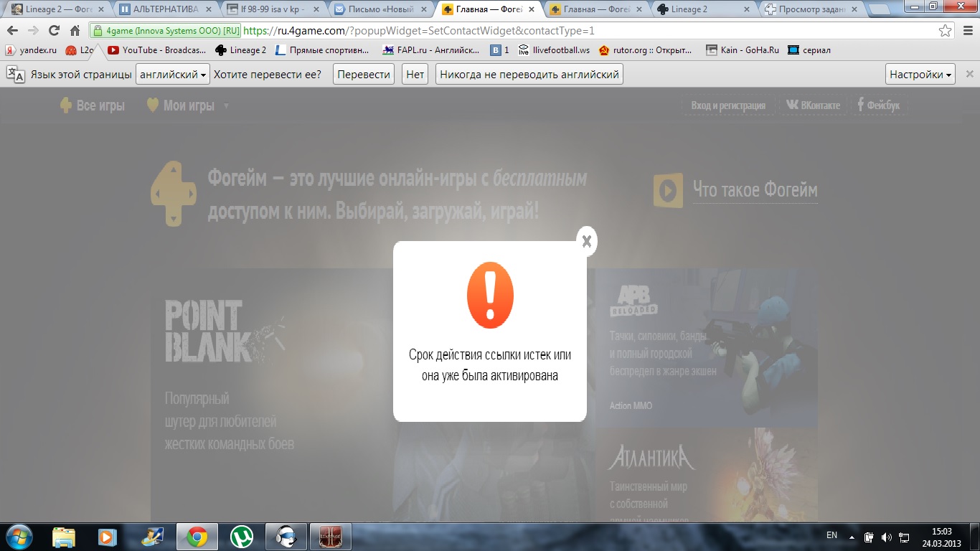980x551 pixels.
Task: Open the APB Reloaded game card
Action: 707,348
